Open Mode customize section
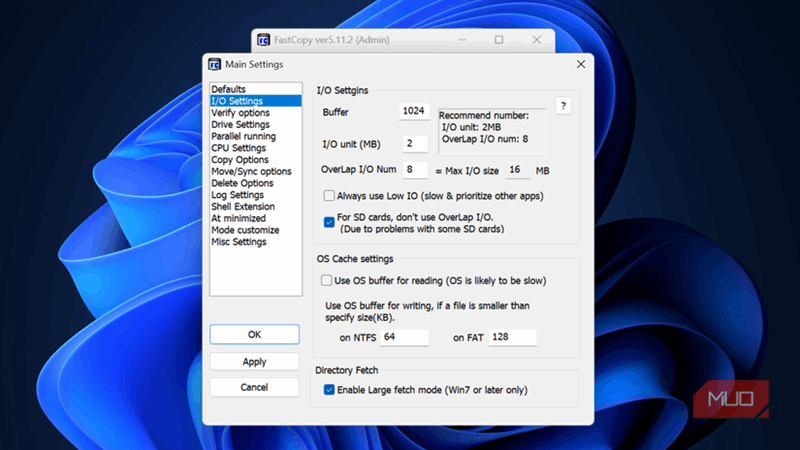Image resolution: width=800 pixels, height=450 pixels. (x=256, y=230)
